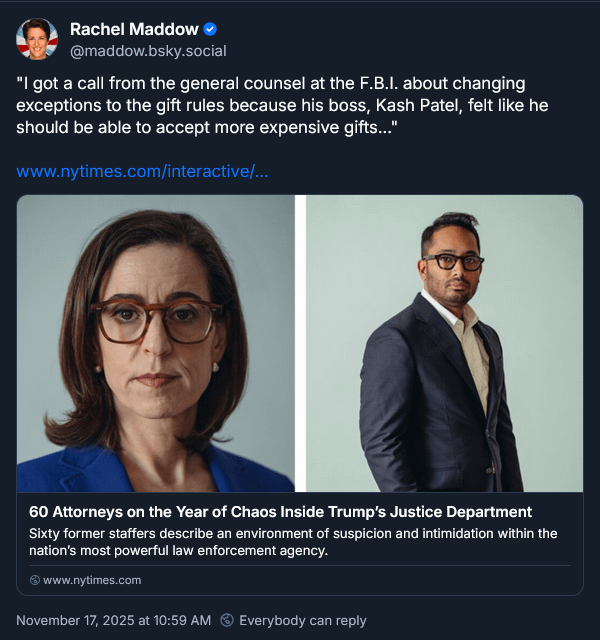Follow the www.nytimes.com/interactive/... link in post
Viewport: 600px width, 640px height.
[x=142, y=171]
